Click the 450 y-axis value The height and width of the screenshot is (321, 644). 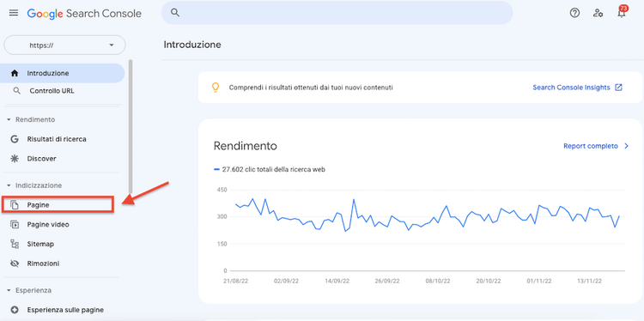tap(222, 191)
